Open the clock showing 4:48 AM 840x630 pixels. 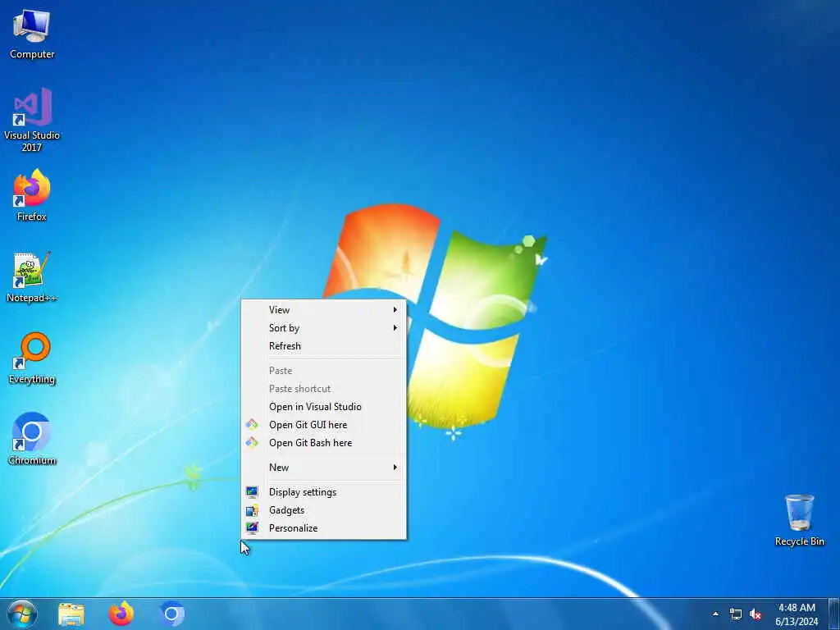pos(797,614)
